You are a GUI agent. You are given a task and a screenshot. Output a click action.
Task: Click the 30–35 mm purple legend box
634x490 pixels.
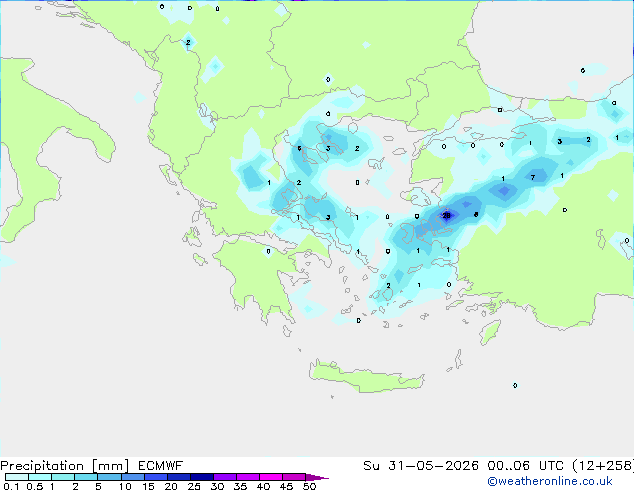[x=225, y=477]
